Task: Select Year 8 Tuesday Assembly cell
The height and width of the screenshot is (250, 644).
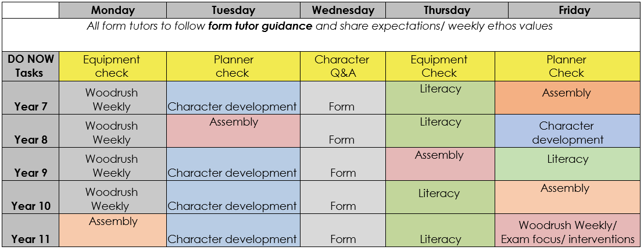Action: pyautogui.click(x=233, y=131)
